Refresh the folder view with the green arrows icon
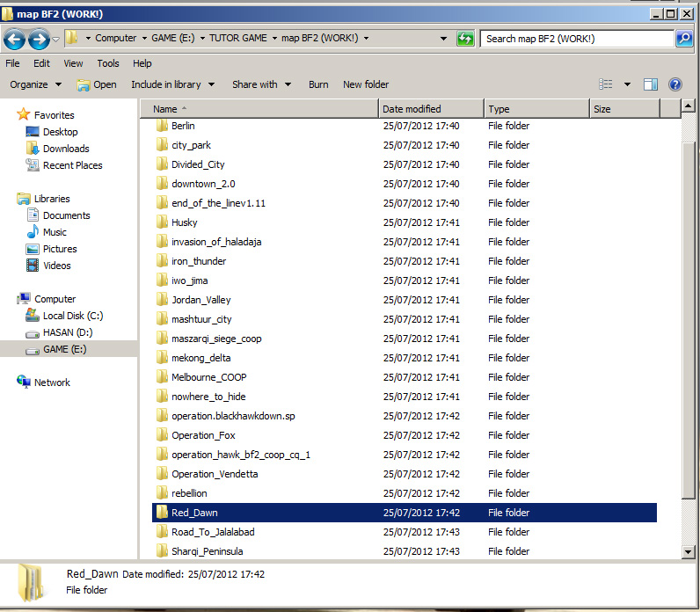700x612 pixels. [465, 39]
